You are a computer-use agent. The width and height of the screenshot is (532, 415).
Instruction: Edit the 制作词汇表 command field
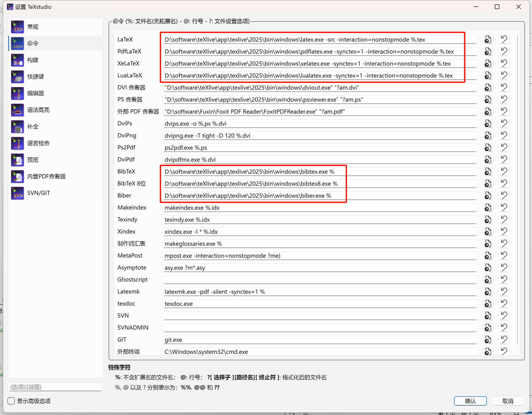320,244
